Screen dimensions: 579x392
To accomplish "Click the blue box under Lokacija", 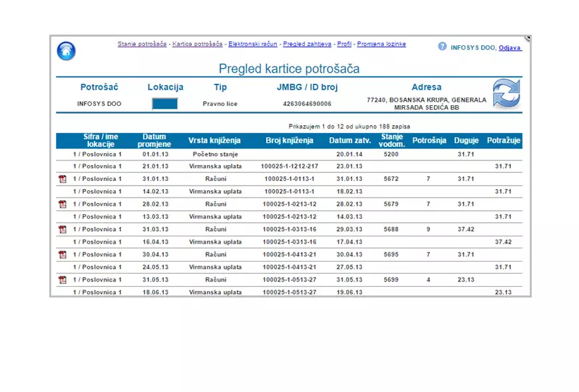I will 165,104.
